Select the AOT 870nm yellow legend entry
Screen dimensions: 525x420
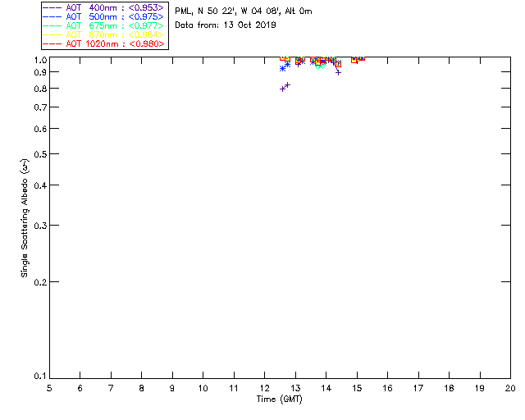tap(103, 34)
